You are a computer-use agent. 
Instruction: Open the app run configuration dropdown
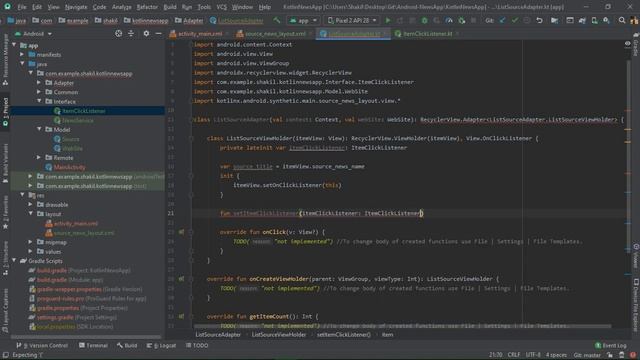coord(303,20)
